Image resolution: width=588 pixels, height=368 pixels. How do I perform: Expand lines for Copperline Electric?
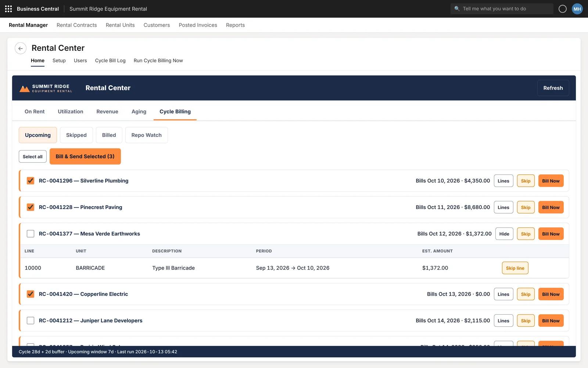point(503,294)
